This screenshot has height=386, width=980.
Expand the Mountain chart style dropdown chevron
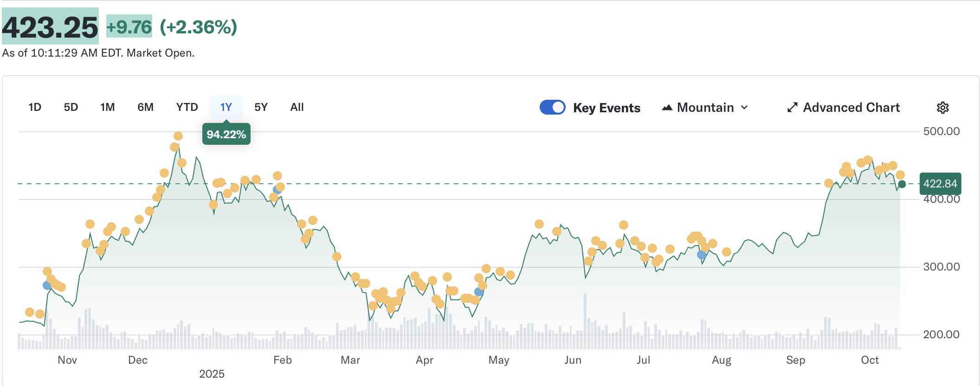(745, 108)
